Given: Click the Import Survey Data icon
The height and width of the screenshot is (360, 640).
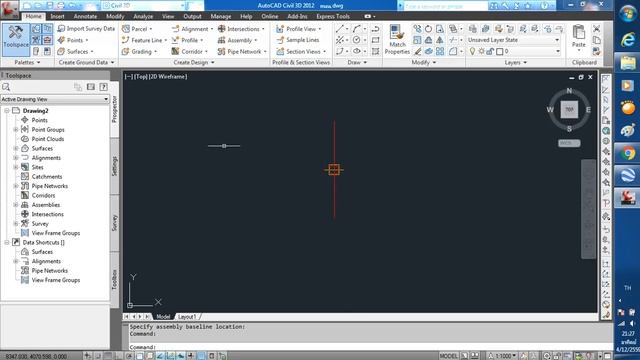Looking at the screenshot, I should (61, 29).
